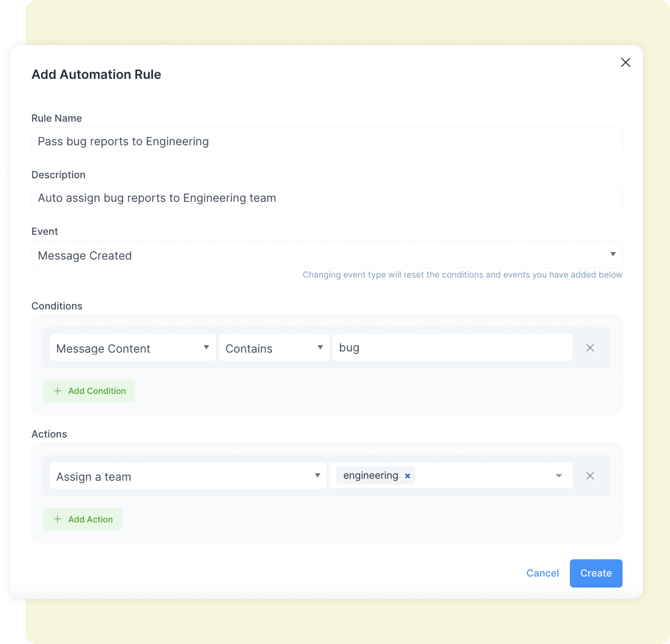Click the dropdown arrow on Assign a team
670x644 pixels.
click(317, 477)
